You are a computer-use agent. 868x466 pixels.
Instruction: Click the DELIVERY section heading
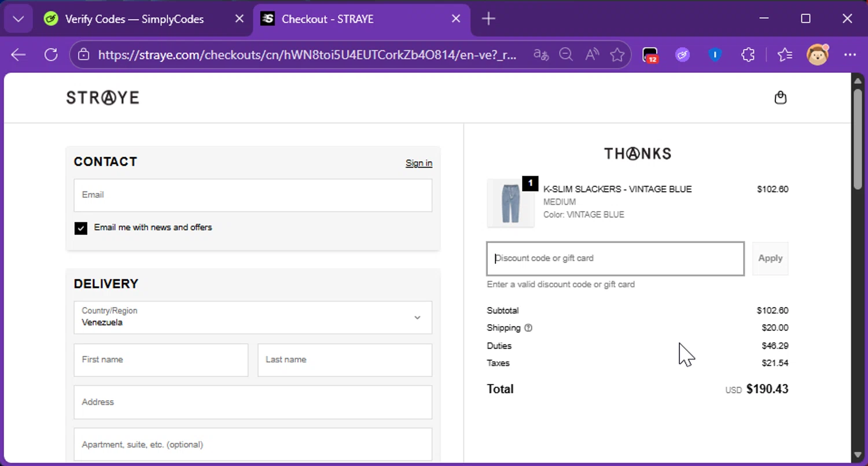coord(106,284)
